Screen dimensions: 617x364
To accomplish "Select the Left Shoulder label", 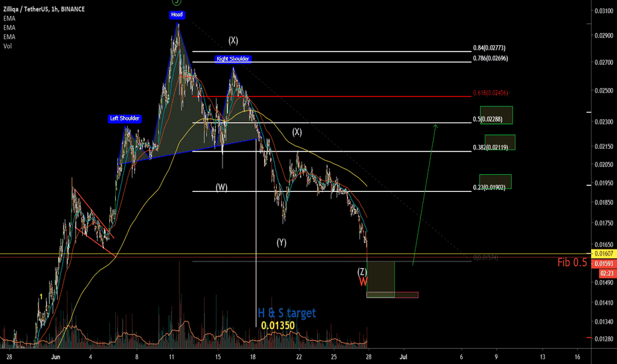I will tap(124, 118).
